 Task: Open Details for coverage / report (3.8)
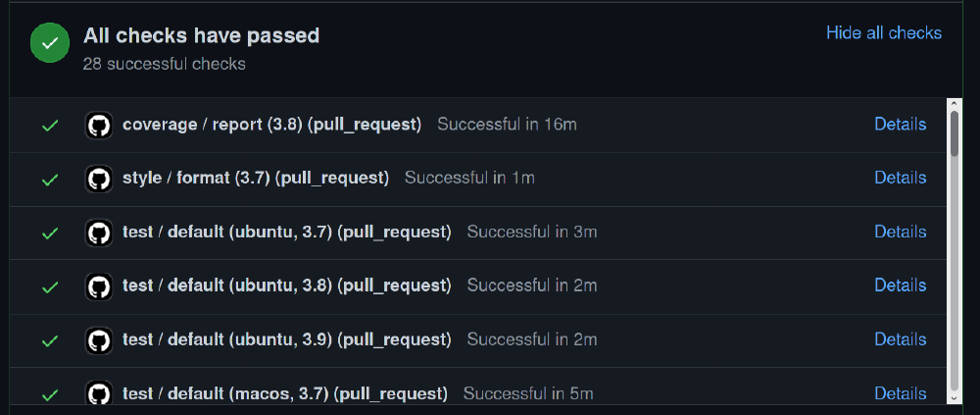click(900, 125)
